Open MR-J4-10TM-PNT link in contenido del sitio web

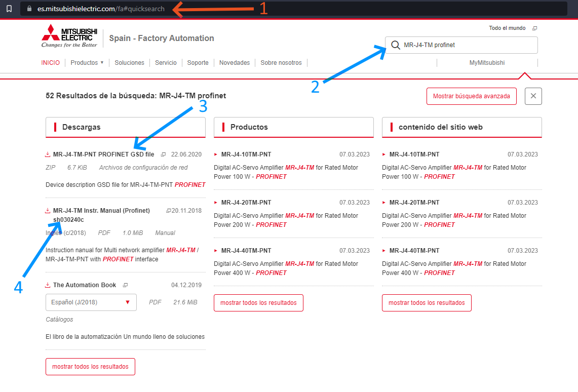414,154
